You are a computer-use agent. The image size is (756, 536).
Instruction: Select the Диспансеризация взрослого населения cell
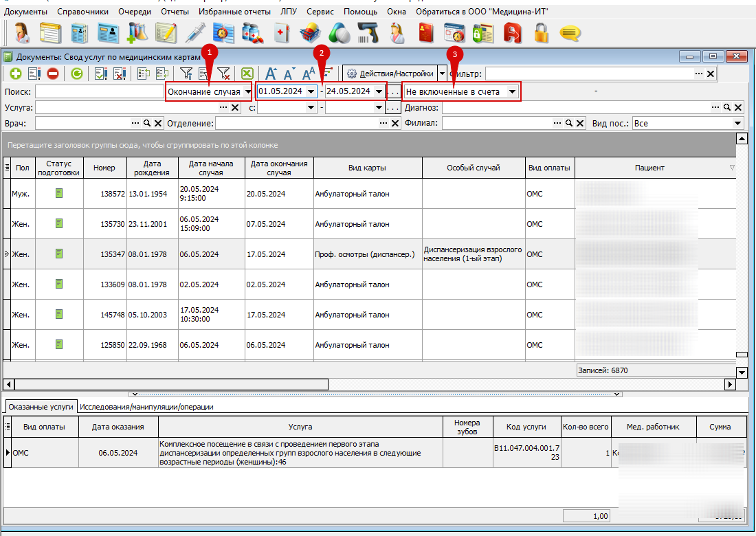pyautogui.click(x=474, y=254)
